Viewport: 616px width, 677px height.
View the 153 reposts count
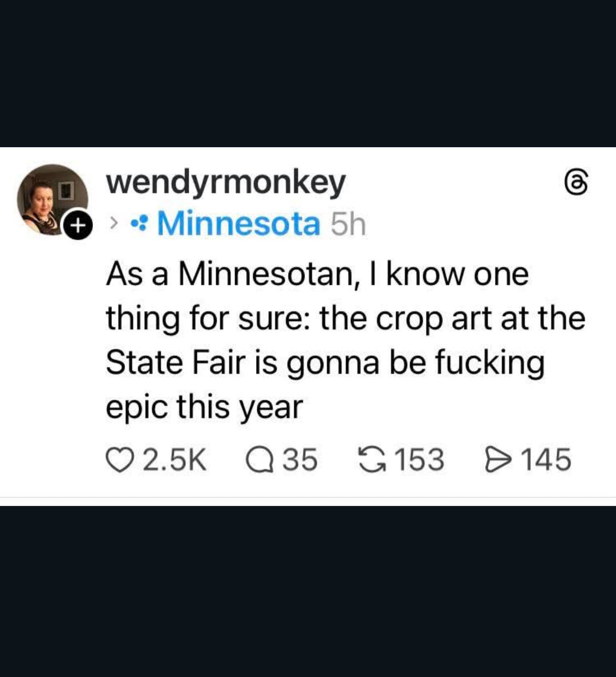pyautogui.click(x=419, y=460)
